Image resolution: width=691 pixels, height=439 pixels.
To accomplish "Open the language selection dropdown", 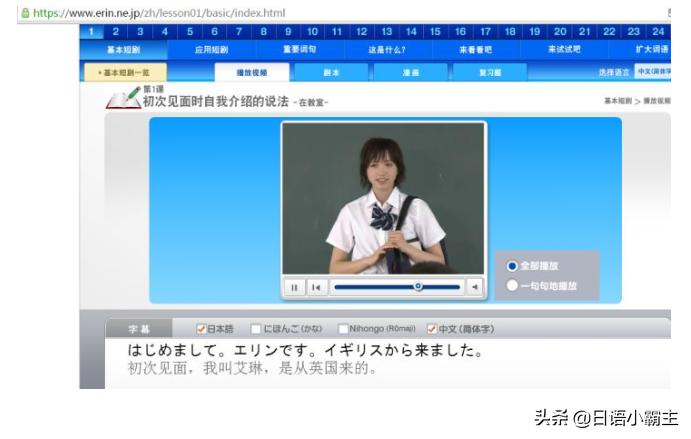I will pos(653,71).
